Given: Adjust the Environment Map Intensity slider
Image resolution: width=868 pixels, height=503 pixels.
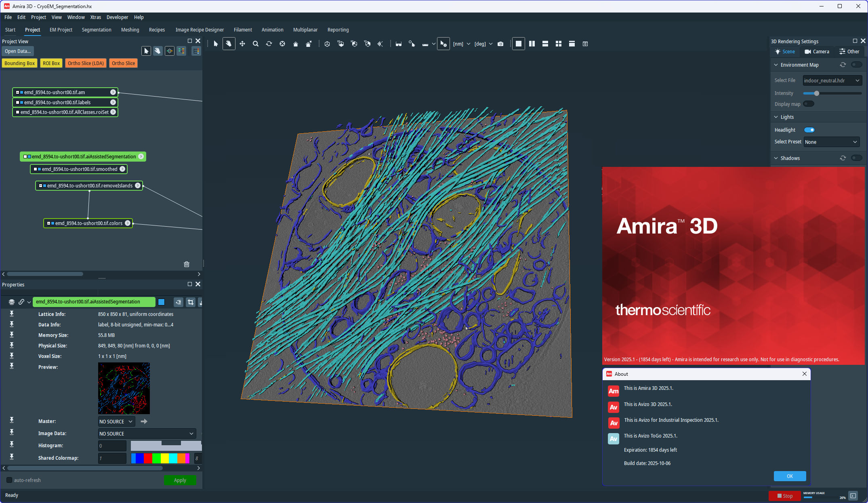Looking at the screenshot, I should pyautogui.click(x=816, y=93).
